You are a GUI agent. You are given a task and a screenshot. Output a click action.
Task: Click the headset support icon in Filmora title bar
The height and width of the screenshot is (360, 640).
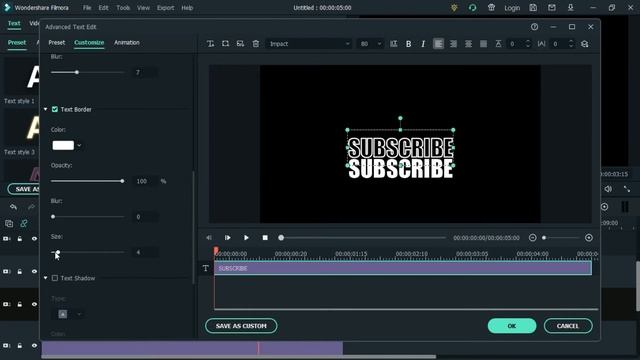473,8
